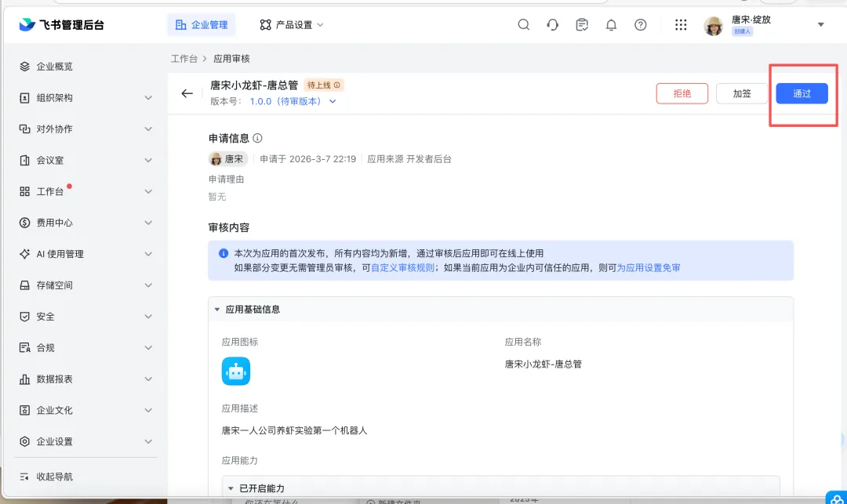Viewport: 847px width, 504px height.
Task: Click the 加签 button
Action: tap(742, 93)
